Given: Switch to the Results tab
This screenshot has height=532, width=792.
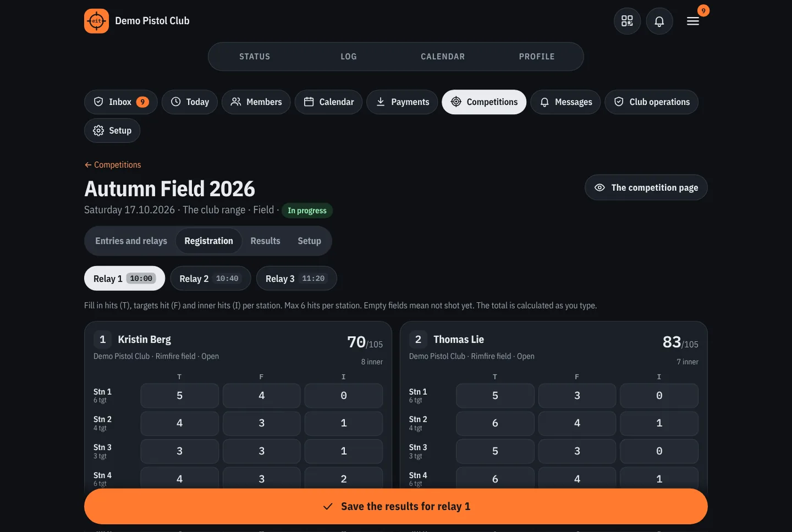Looking at the screenshot, I should [265, 241].
